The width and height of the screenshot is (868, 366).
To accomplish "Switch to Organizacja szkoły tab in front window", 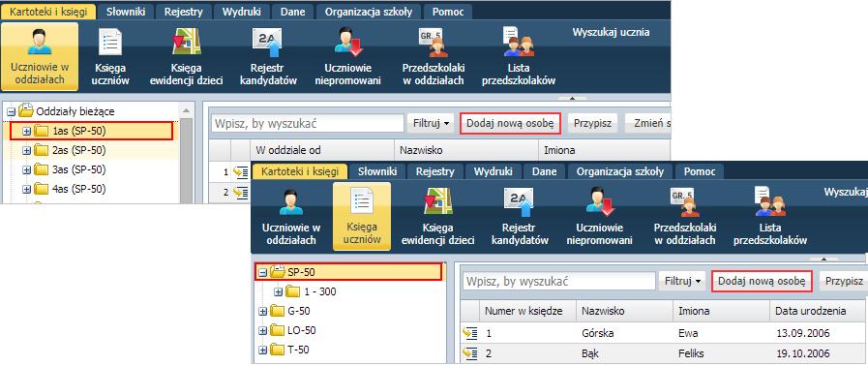I will (620, 171).
